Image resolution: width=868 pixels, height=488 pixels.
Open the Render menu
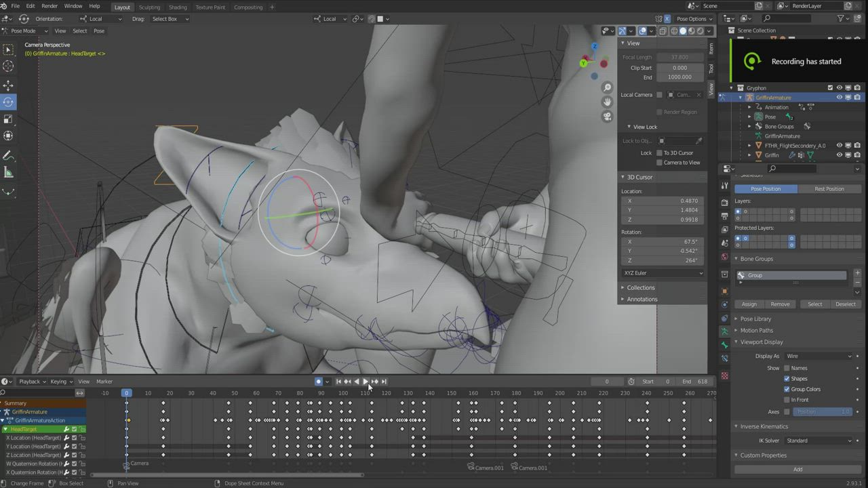[x=50, y=6]
